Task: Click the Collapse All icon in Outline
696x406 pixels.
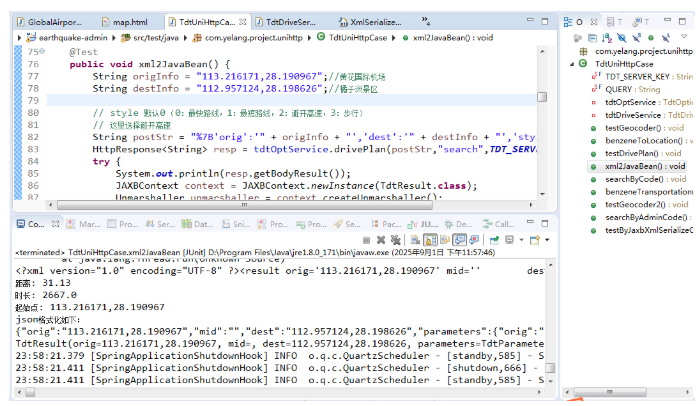Action: tap(592, 38)
